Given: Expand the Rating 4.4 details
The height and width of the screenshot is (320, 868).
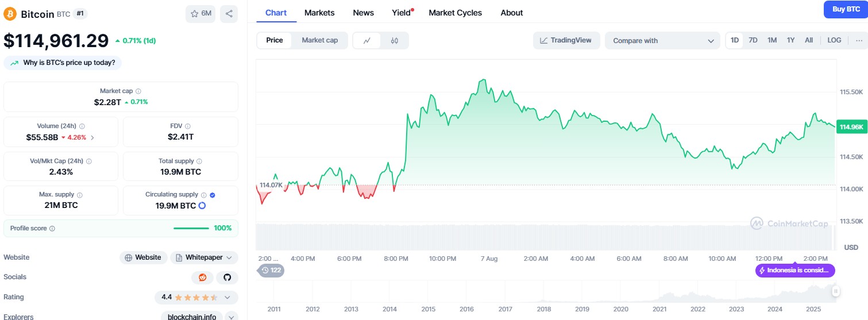Looking at the screenshot, I should [x=196, y=298].
